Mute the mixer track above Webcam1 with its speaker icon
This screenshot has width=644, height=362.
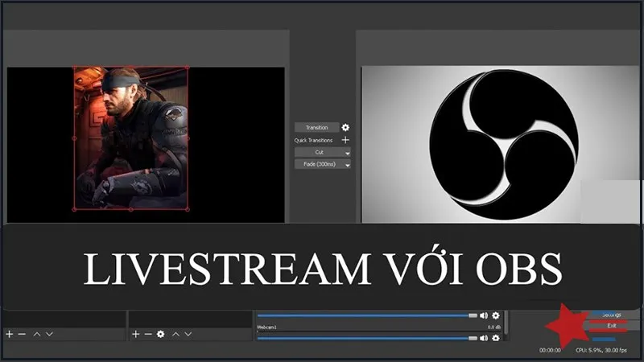(x=484, y=315)
